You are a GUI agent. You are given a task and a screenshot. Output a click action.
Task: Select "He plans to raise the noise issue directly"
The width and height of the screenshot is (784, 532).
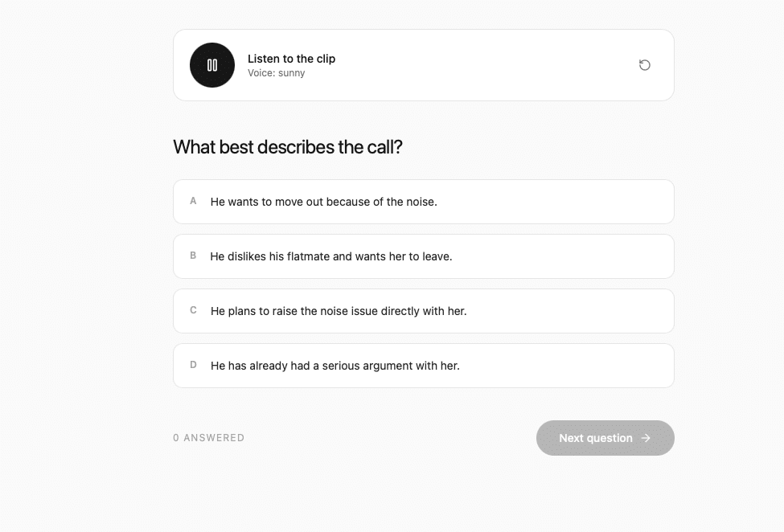424,311
